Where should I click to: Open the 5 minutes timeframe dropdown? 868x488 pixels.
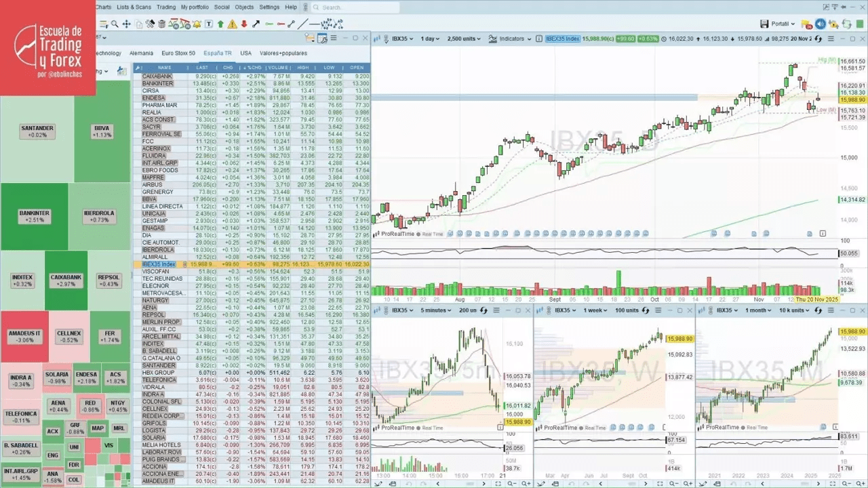tap(436, 310)
